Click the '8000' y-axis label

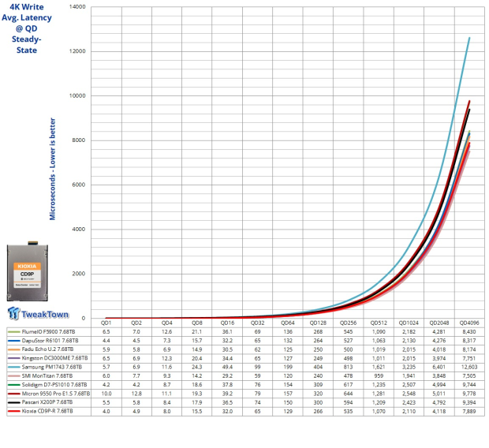click(79, 140)
